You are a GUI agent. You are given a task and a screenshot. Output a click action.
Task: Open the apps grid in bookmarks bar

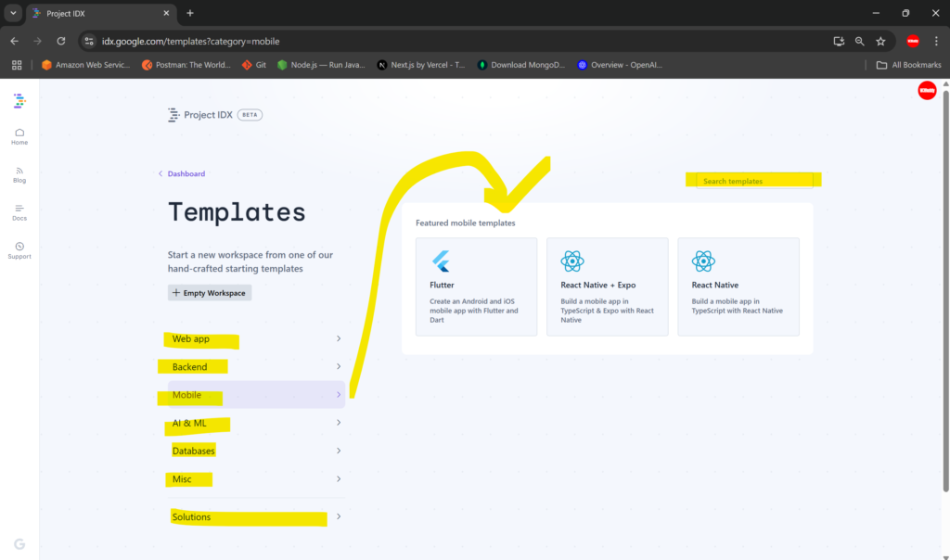point(17,65)
